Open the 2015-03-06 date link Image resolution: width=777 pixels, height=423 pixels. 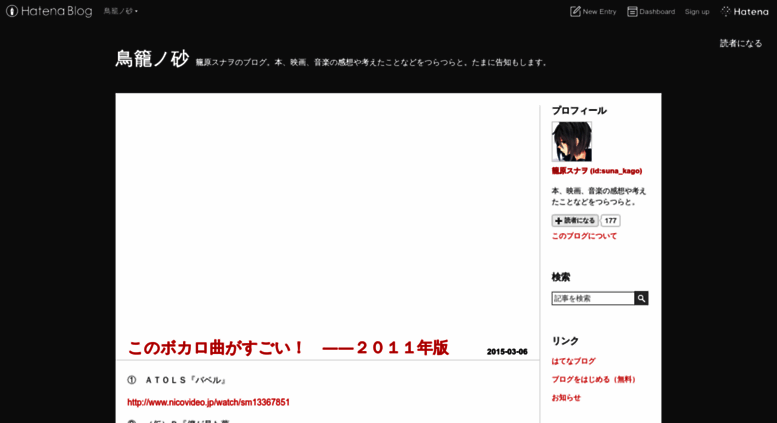tap(507, 352)
